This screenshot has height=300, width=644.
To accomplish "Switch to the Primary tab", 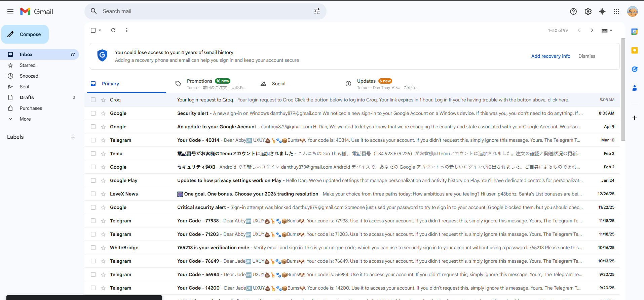I will [x=126, y=84].
